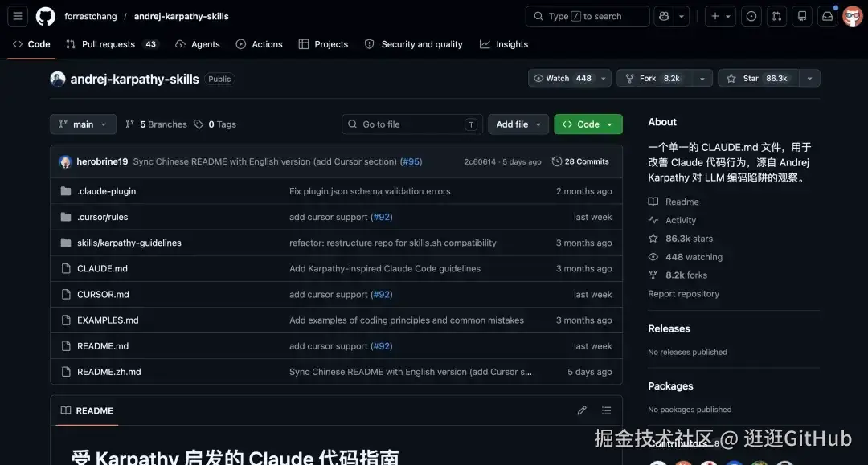Click Report repository link
The height and width of the screenshot is (465, 868).
click(684, 294)
